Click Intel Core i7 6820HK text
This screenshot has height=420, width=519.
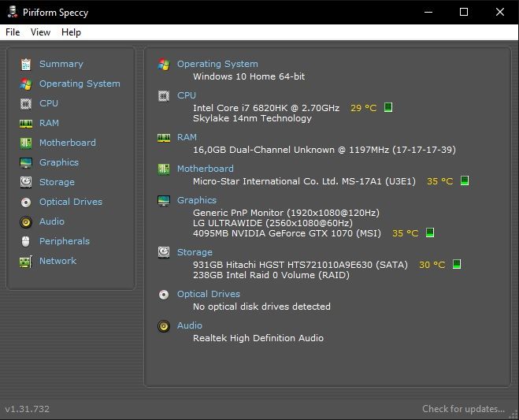[266, 108]
